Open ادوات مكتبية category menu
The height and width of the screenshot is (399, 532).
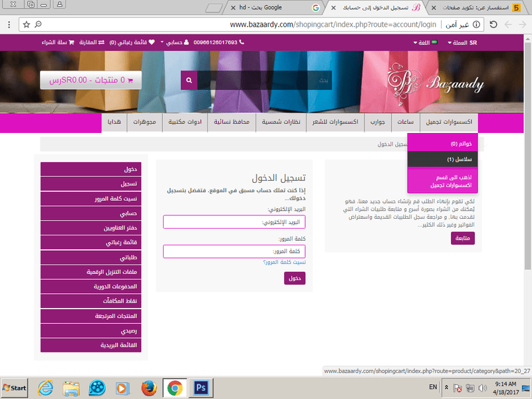(185, 122)
